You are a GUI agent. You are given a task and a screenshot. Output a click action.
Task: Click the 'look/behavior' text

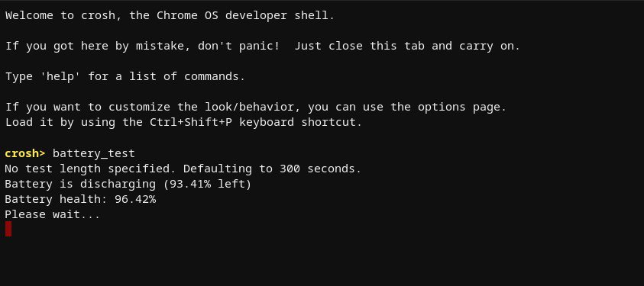tap(253, 108)
